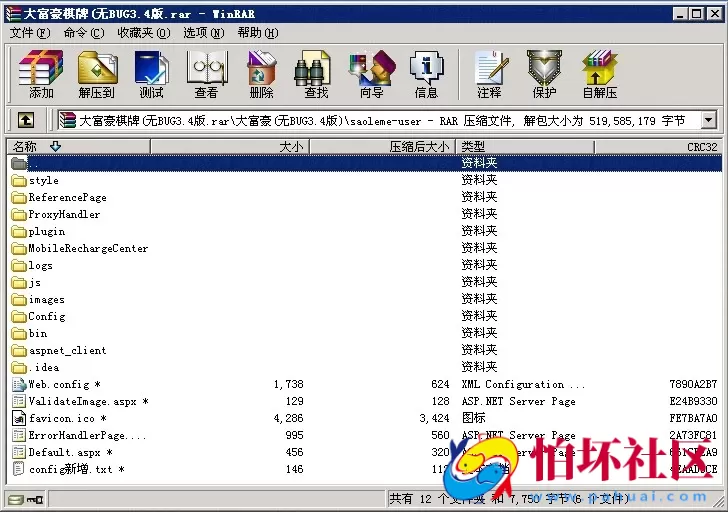Open the 文件(F) menu
Image resolution: width=728 pixels, height=512 pixels.
click(30, 33)
